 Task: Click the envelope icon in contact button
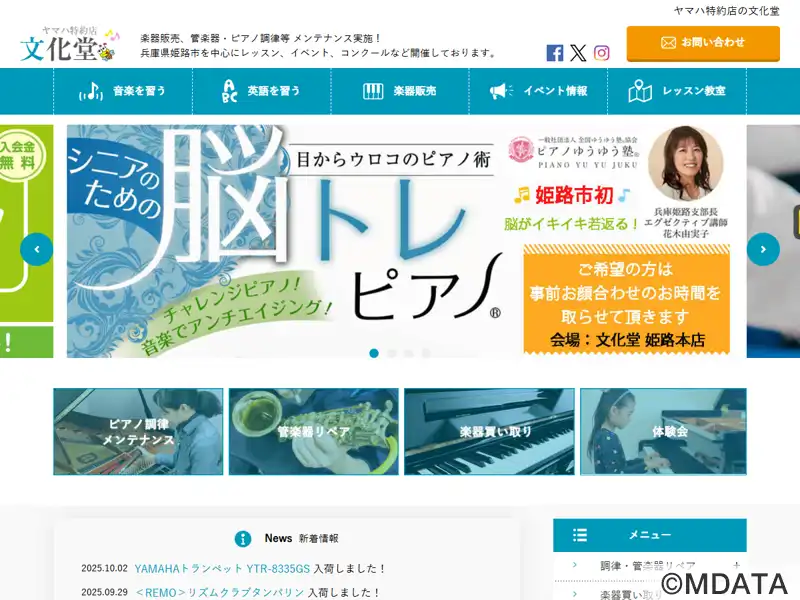[x=668, y=42]
